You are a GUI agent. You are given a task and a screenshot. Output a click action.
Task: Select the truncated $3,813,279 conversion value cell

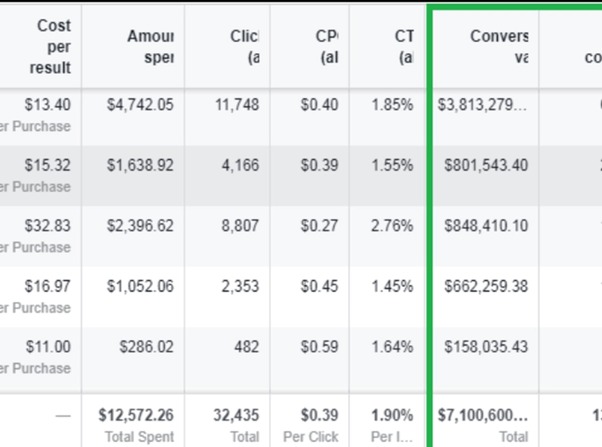[x=485, y=105]
